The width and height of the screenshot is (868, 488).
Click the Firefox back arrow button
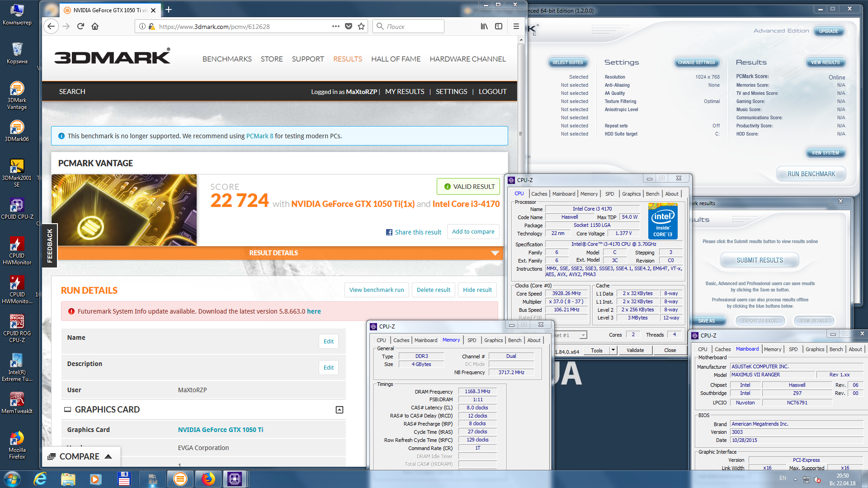51,26
